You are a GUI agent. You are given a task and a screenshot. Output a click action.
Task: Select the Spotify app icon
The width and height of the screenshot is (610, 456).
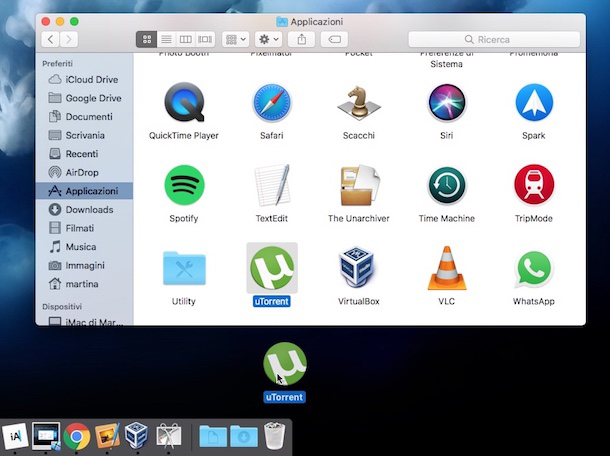(184, 186)
